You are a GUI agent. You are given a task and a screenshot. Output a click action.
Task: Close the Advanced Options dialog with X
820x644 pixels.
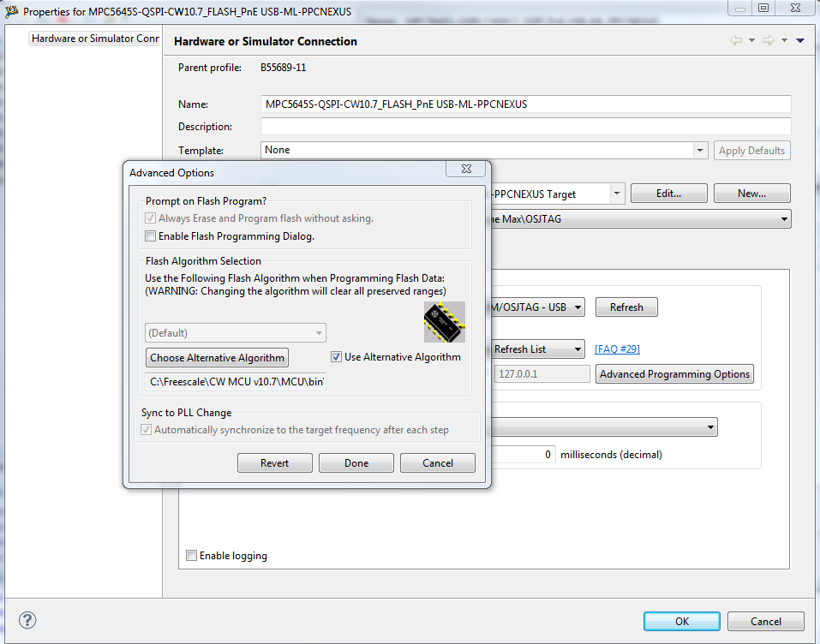[x=466, y=169]
